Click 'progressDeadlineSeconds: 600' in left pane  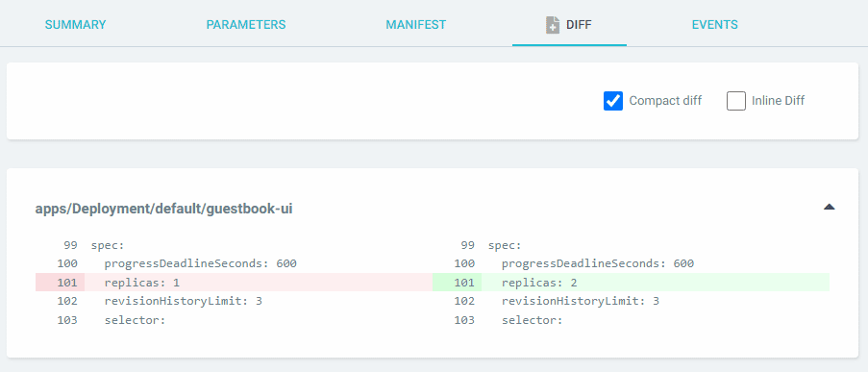(200, 263)
